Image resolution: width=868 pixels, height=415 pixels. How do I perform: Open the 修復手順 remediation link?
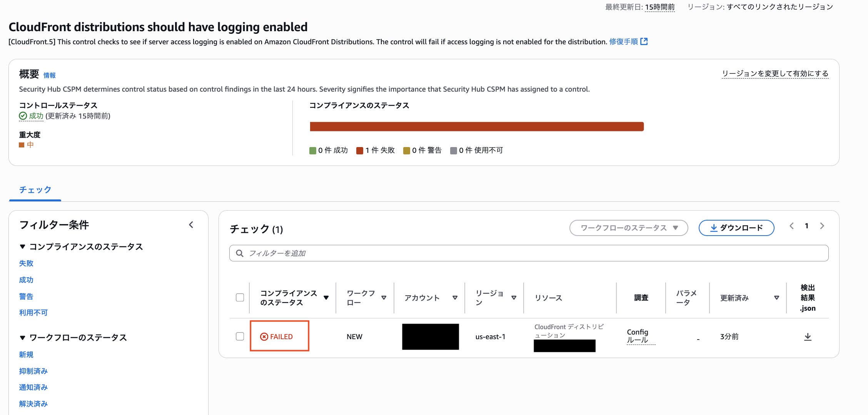coord(623,42)
